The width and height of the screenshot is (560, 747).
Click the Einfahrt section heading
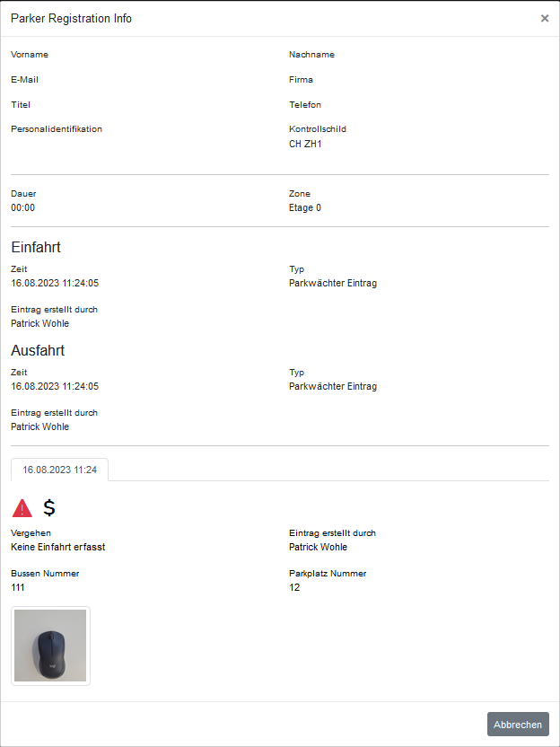tap(36, 247)
